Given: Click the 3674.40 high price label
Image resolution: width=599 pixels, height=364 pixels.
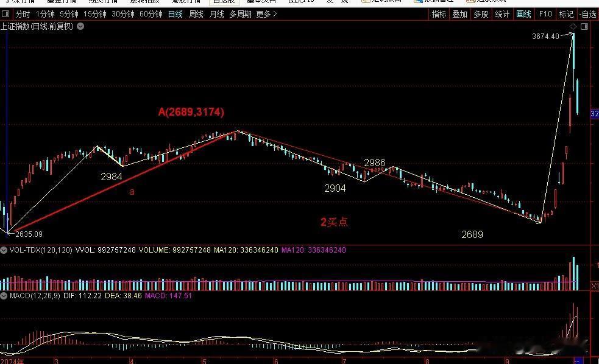Looking at the screenshot, I should (545, 37).
